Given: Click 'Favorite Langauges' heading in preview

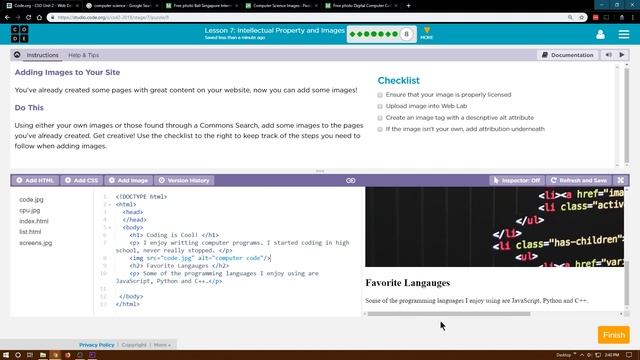Looking at the screenshot, I should click(x=407, y=283).
